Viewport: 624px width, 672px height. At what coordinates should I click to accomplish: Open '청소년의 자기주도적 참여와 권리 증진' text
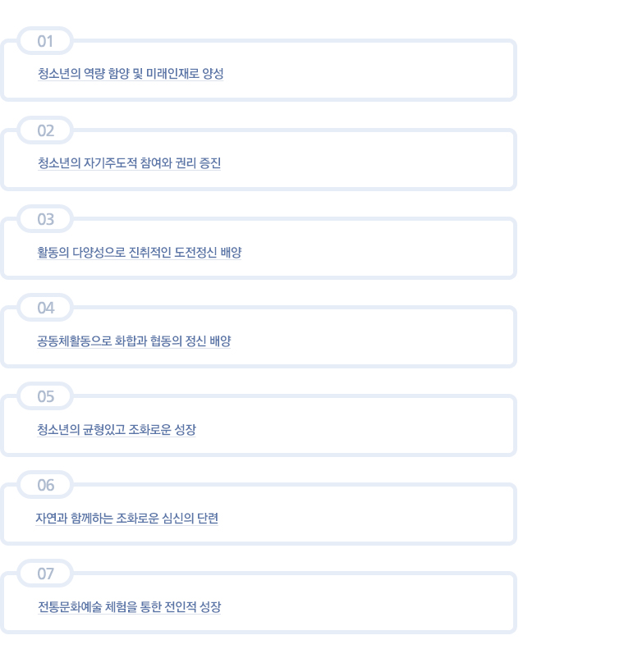pos(129,162)
